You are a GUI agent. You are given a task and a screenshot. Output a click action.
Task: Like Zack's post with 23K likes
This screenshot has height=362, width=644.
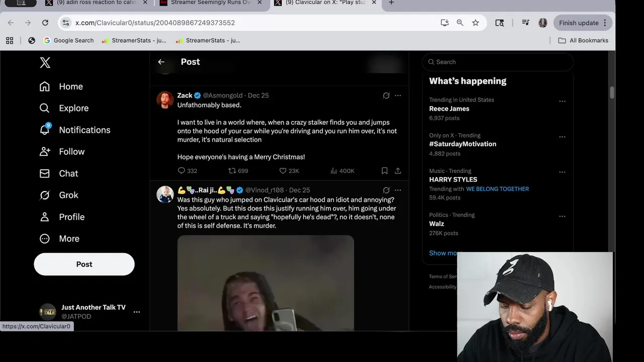pos(289,171)
